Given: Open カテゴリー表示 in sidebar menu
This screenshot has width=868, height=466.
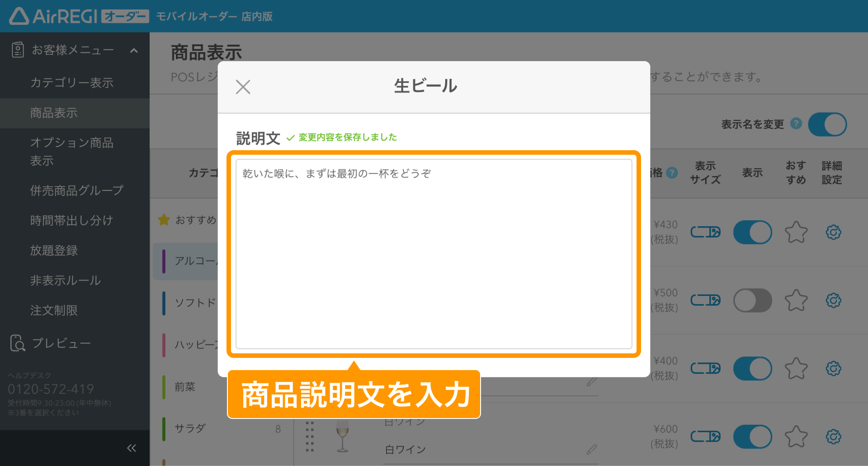Looking at the screenshot, I should 71,83.
